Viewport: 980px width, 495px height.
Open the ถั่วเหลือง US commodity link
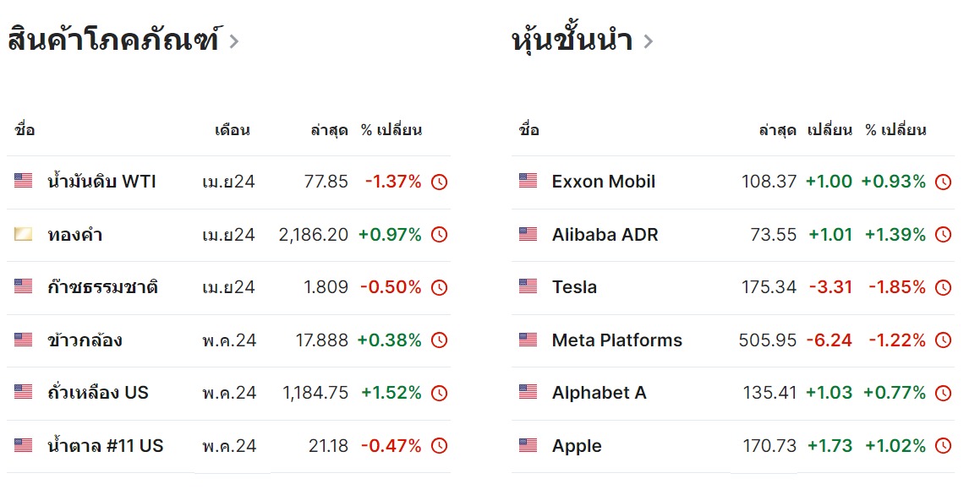[x=98, y=392]
